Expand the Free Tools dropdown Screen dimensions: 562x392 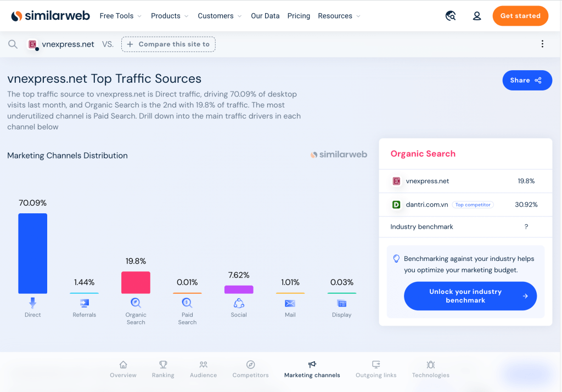[x=120, y=16]
